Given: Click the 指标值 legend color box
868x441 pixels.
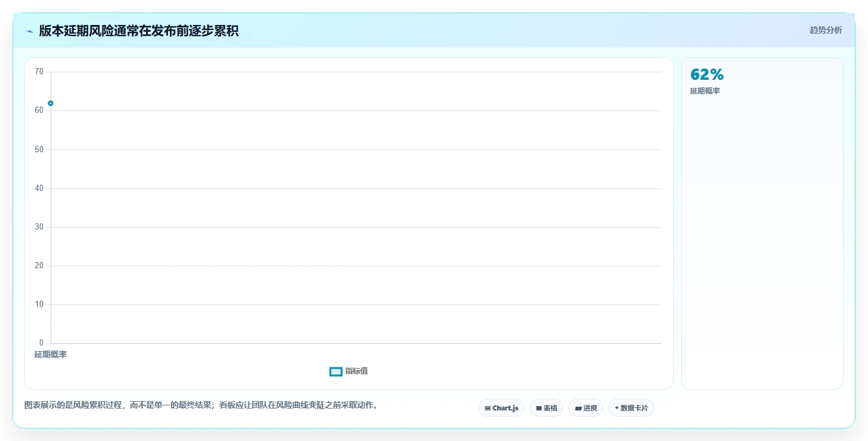Looking at the screenshot, I should click(336, 372).
